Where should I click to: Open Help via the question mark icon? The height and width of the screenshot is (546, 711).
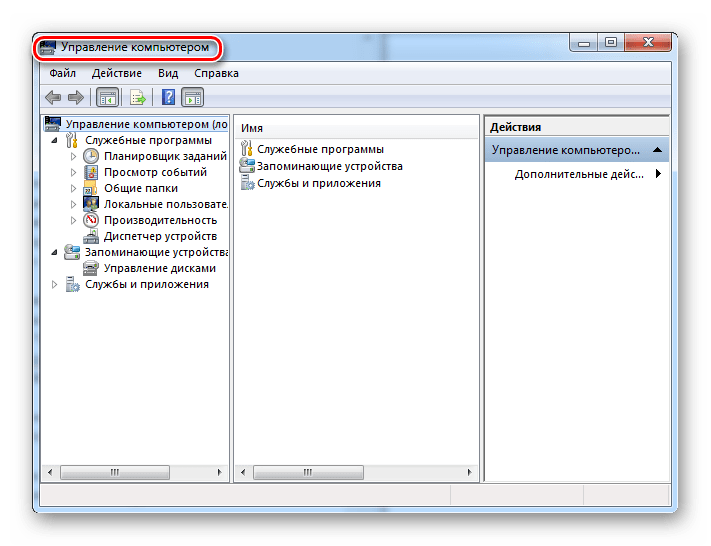168,97
